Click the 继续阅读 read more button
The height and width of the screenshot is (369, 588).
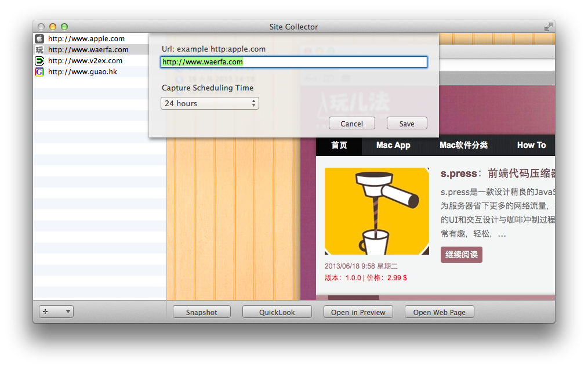coord(461,255)
